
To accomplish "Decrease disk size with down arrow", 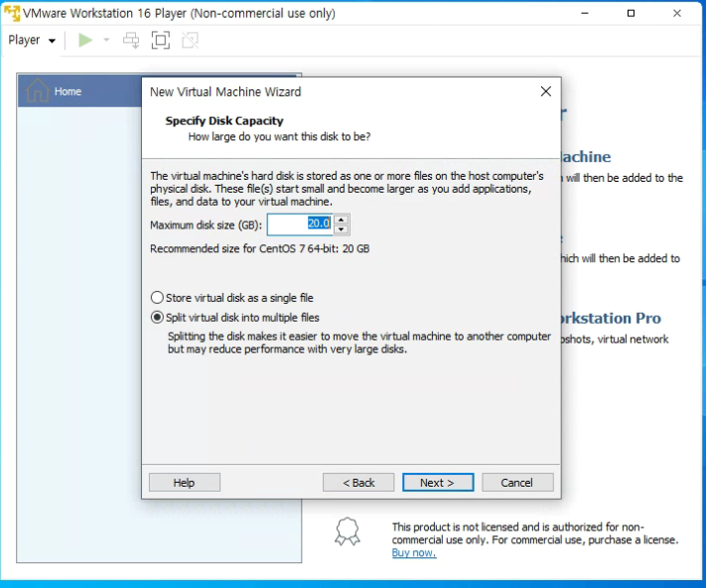I will tap(342, 229).
